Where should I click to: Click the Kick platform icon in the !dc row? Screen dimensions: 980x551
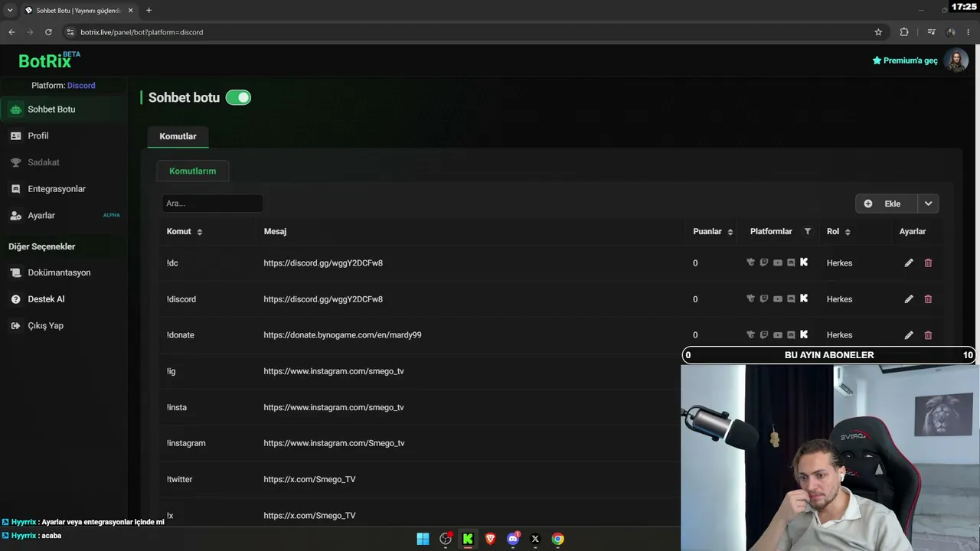[804, 262]
